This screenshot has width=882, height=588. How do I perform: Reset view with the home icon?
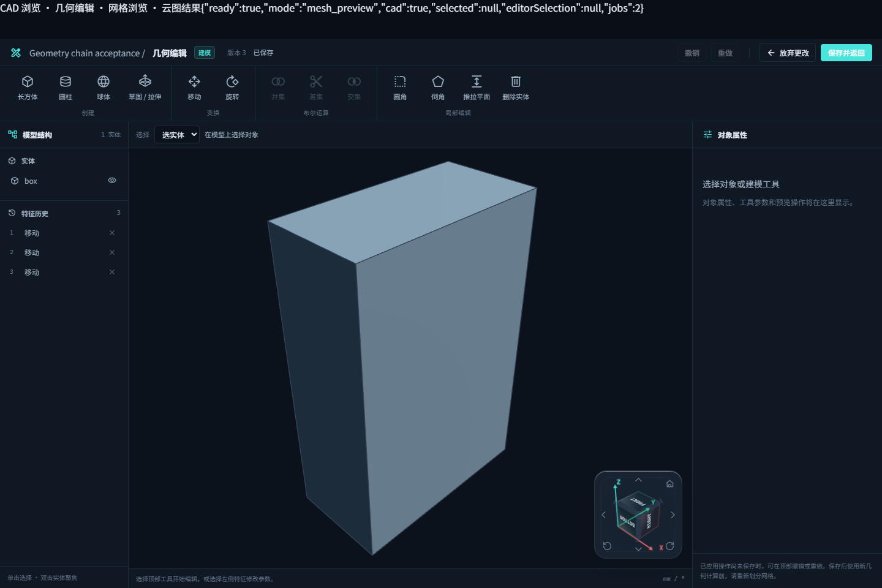pyautogui.click(x=670, y=484)
